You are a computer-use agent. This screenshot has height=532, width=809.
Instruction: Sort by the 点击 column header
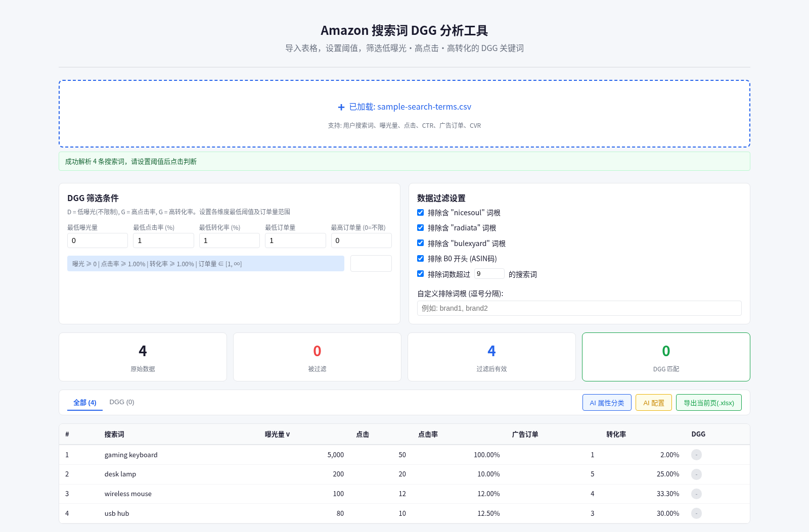click(363, 434)
